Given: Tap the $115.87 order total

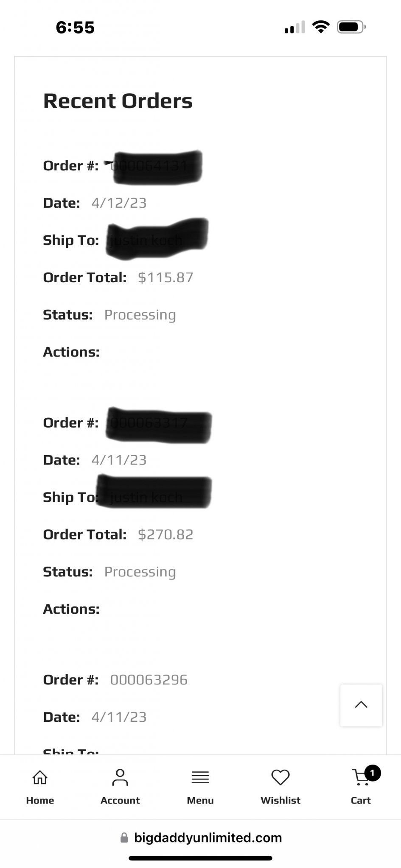Looking at the screenshot, I should [165, 278].
